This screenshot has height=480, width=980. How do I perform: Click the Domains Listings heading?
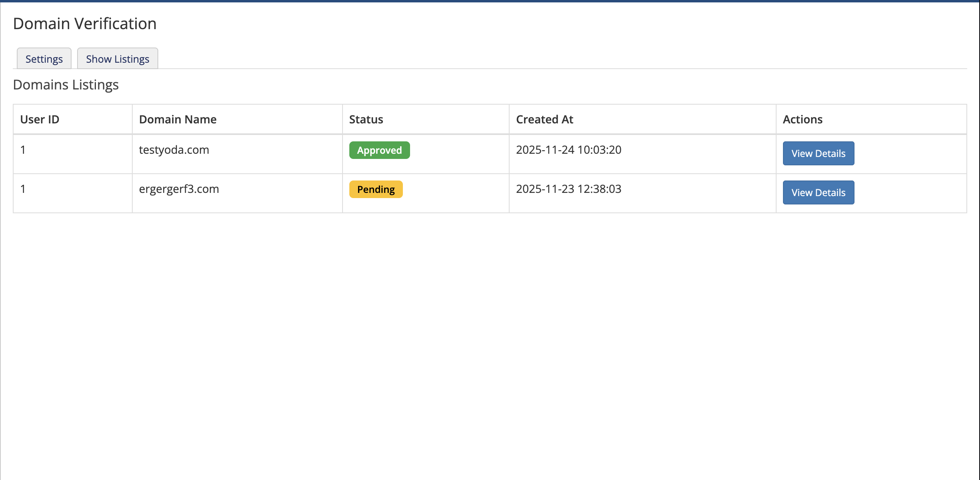pyautogui.click(x=66, y=85)
